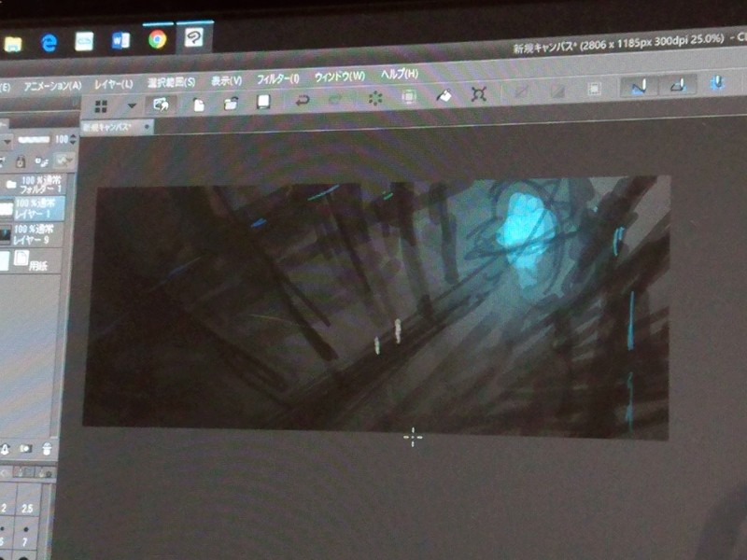This screenshot has width=747, height=560.
Task: Click the レイヤー 1 layer thumbnail
Action: coord(6,209)
